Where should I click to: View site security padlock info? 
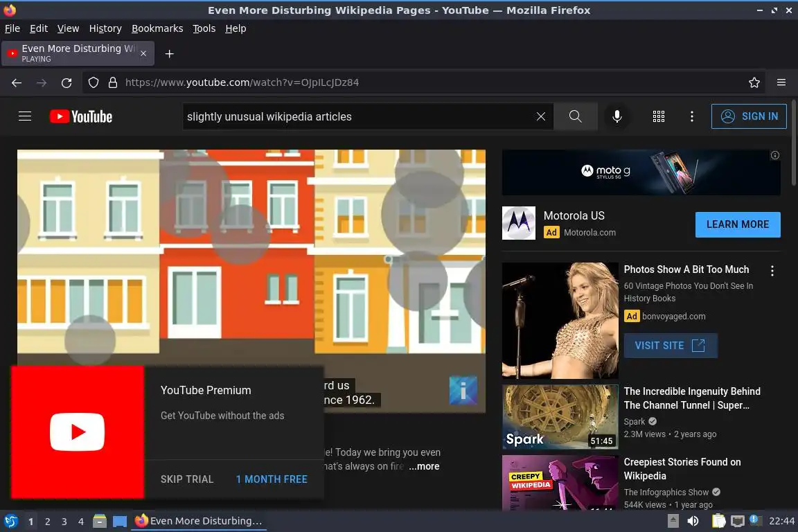[113, 82]
